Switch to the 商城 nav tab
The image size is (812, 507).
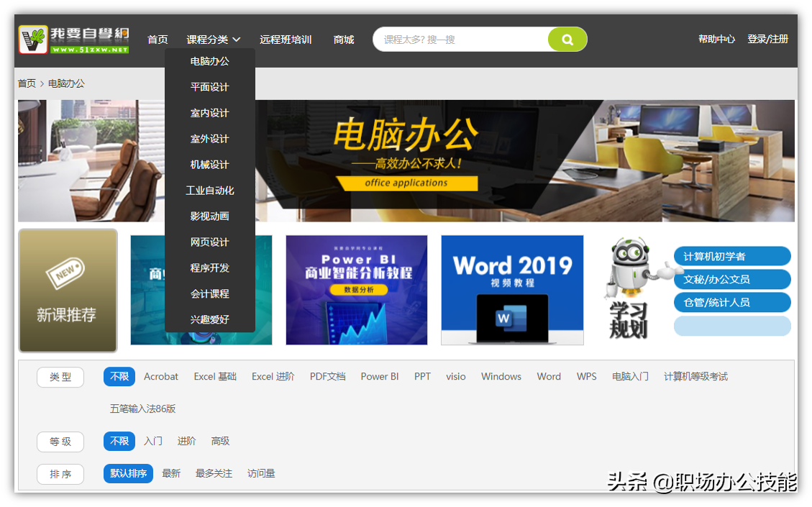343,40
